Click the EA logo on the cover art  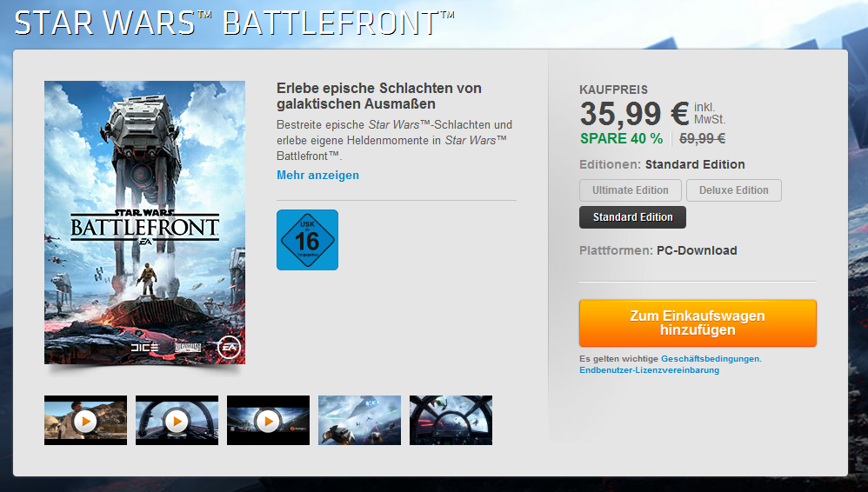(x=229, y=348)
